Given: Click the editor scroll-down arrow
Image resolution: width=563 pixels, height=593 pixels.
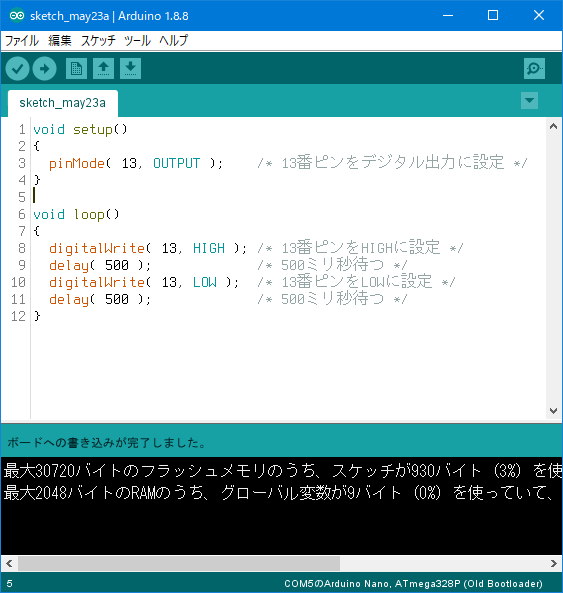Looking at the screenshot, I should tap(554, 411).
